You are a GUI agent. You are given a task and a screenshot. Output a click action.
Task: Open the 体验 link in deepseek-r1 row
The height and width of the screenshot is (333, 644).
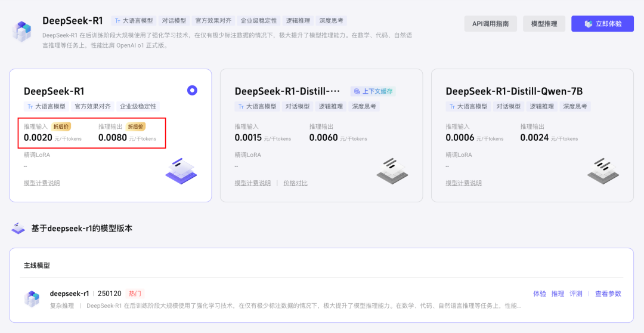click(x=540, y=294)
